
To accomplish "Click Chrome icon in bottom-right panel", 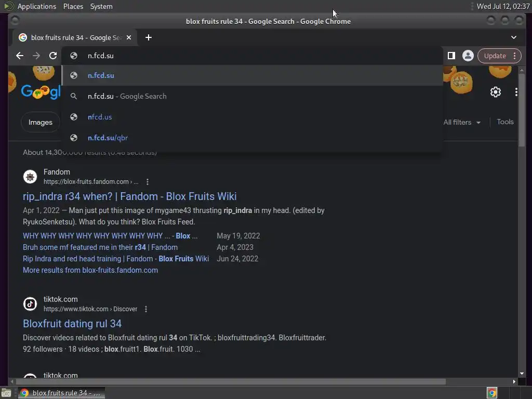I will (x=491, y=393).
